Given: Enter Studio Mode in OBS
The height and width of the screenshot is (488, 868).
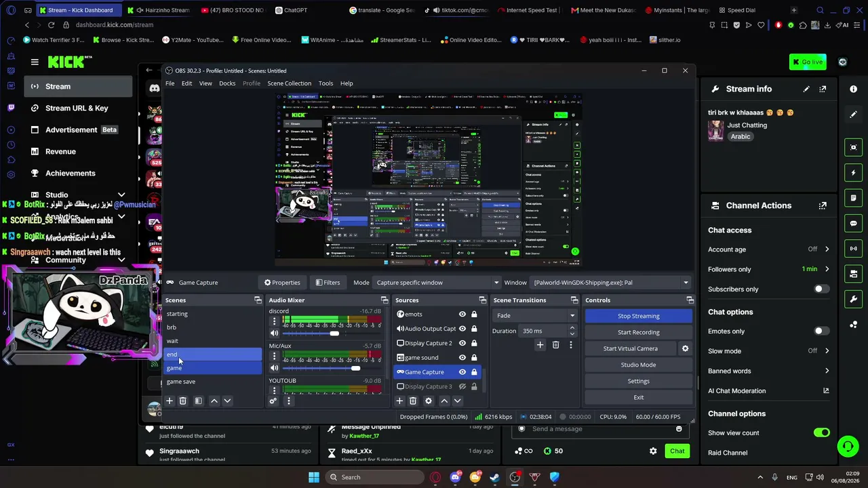Looking at the screenshot, I should [x=638, y=365].
